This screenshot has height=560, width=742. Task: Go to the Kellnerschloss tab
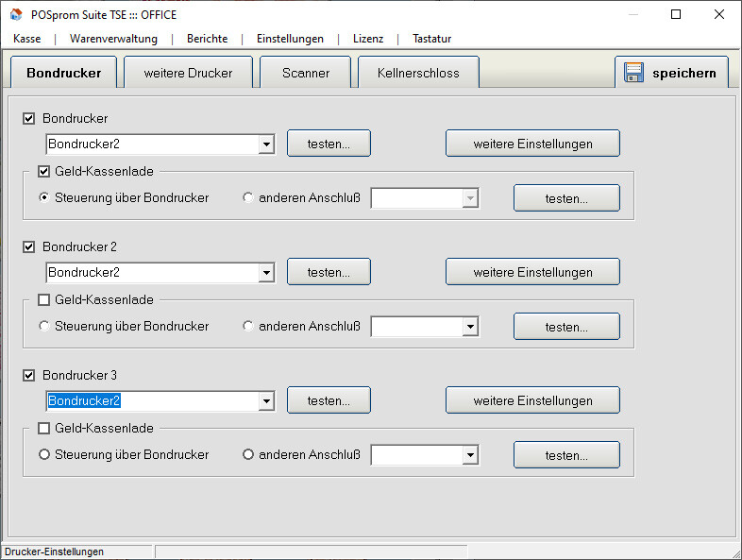[417, 73]
